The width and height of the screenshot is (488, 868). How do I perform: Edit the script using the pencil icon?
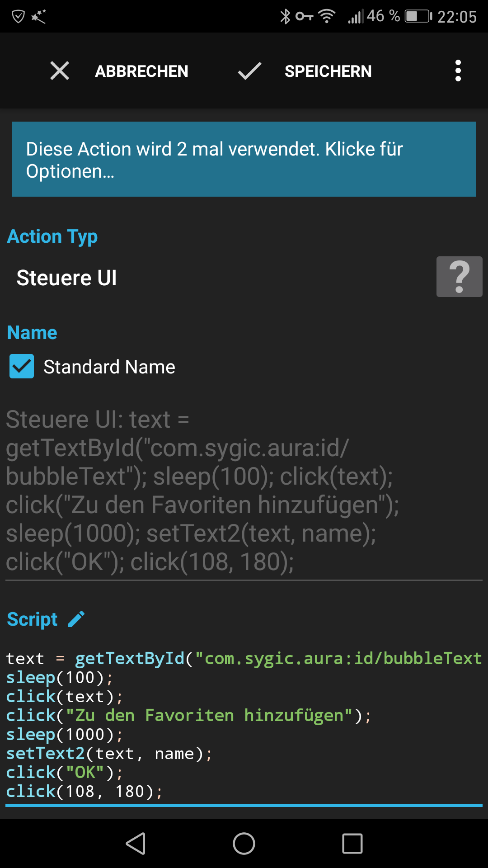tap(76, 618)
